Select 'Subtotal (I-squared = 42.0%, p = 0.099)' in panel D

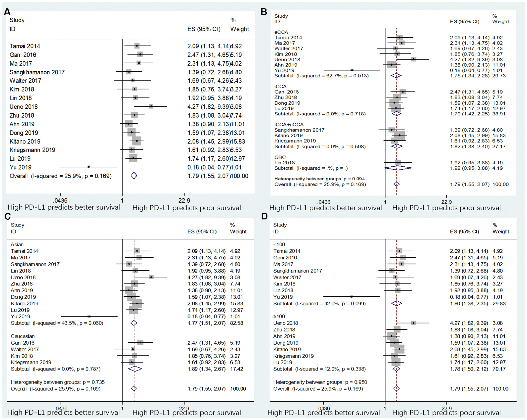pos(319,303)
